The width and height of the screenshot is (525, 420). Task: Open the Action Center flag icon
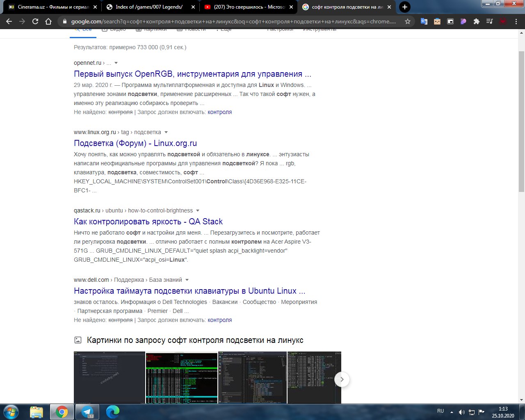(x=482, y=412)
